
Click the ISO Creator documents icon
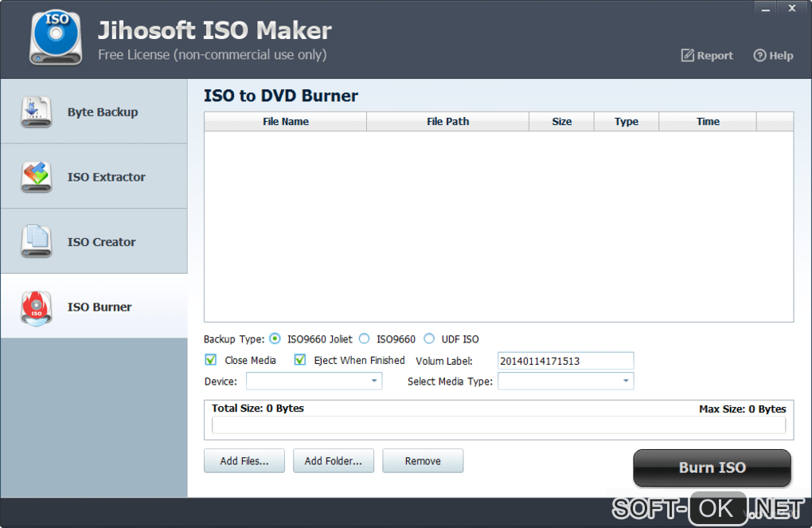click(x=37, y=241)
